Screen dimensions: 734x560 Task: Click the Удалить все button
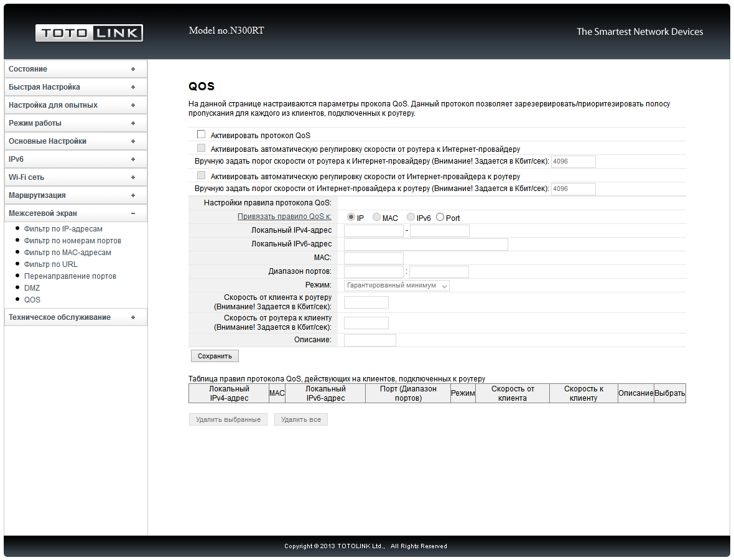coord(301,419)
